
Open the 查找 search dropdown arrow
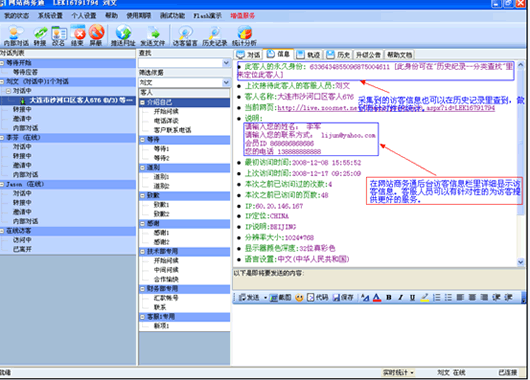[226, 63]
